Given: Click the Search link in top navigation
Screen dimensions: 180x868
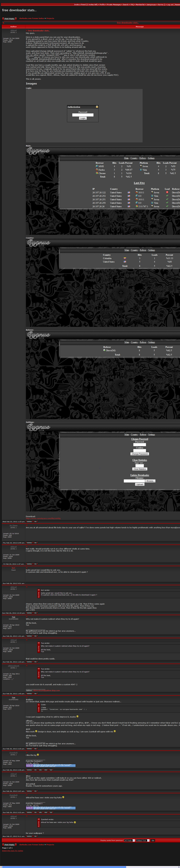Looking at the screenshot, I should pos(126,5).
